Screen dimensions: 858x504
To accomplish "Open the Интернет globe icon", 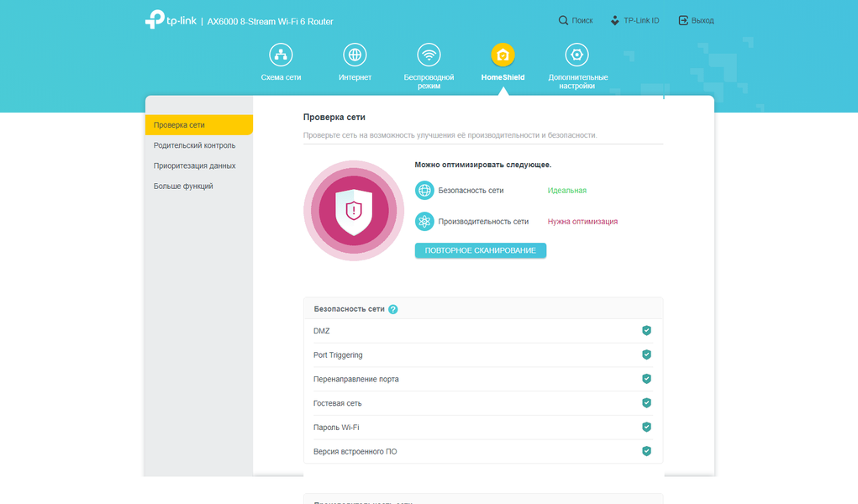I will tap(355, 55).
